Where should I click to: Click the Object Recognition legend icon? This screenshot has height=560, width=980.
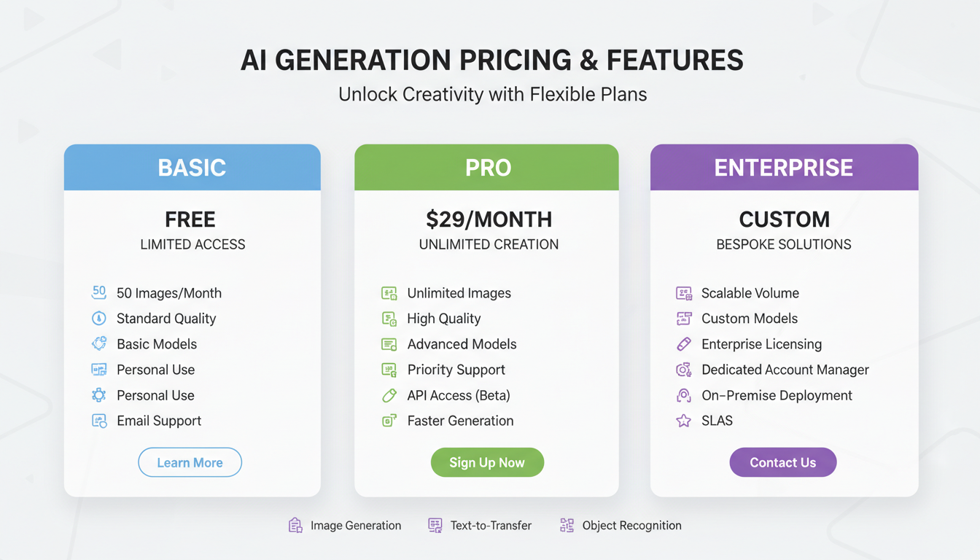click(x=567, y=525)
